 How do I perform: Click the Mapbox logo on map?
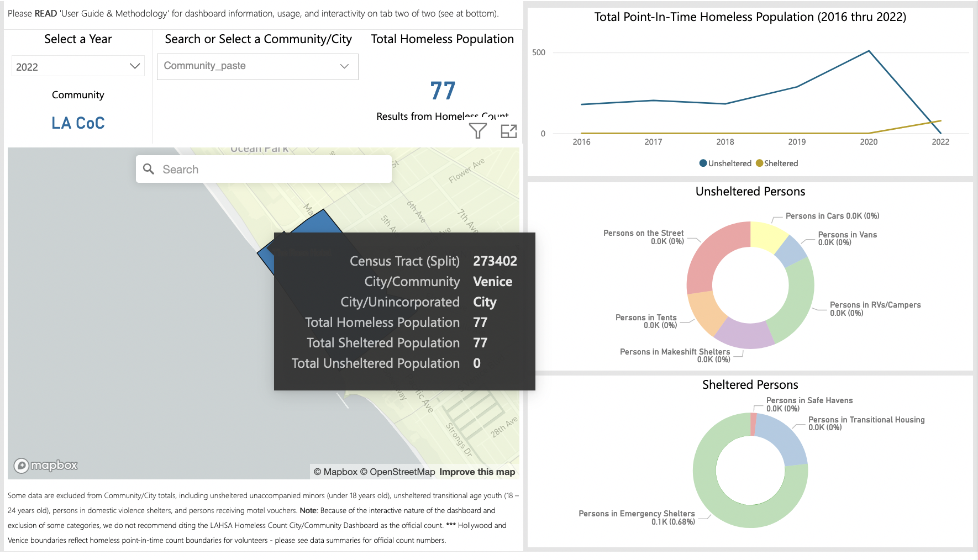tap(46, 466)
